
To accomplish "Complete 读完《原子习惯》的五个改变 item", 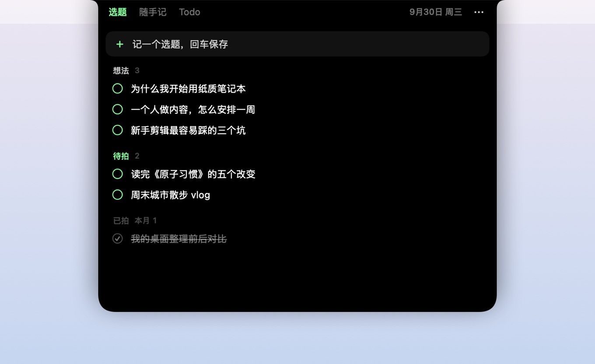I will (118, 174).
